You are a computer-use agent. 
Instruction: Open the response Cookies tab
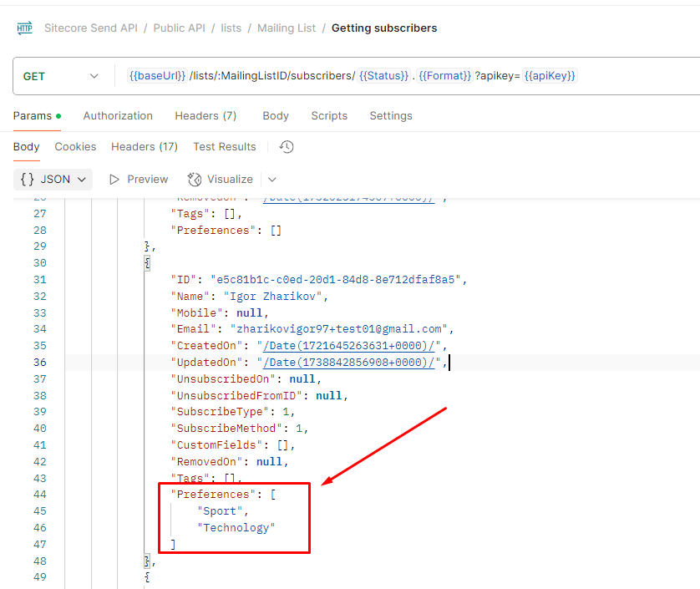[x=75, y=147]
